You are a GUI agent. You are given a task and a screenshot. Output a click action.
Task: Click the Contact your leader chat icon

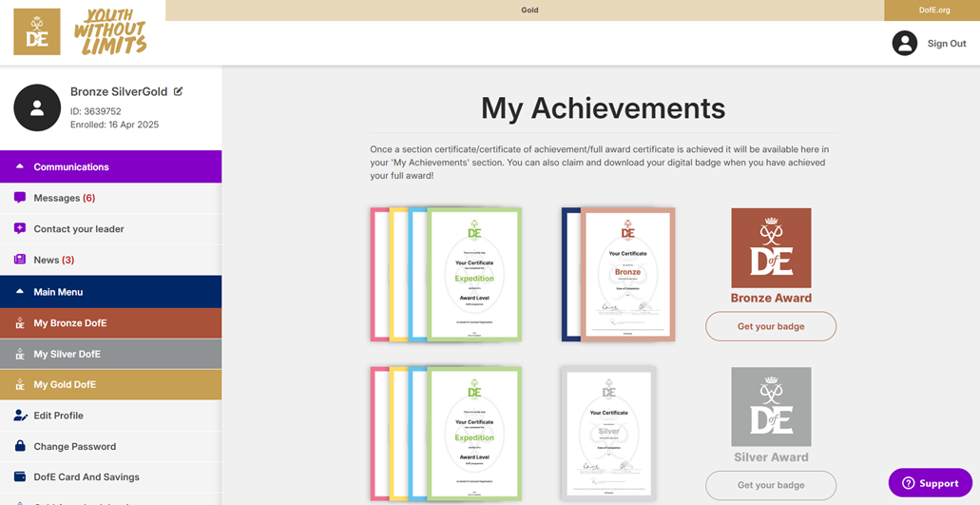pos(20,229)
